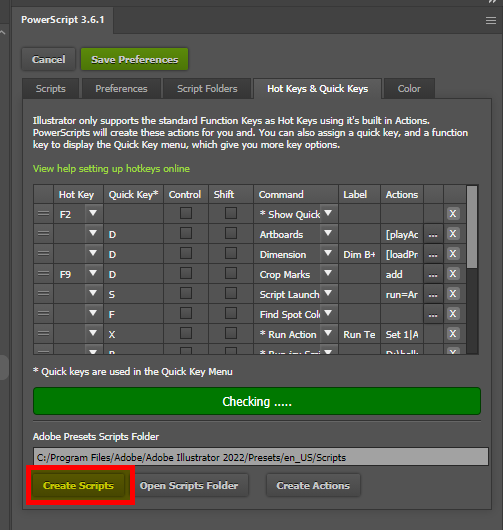Switch to the Script Folders tab
The height and width of the screenshot is (530, 503).
pos(207,89)
